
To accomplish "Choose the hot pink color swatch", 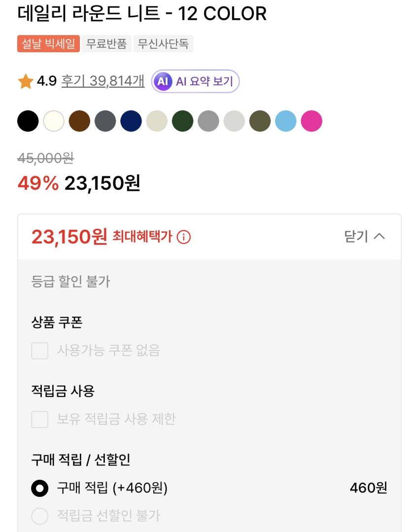I will pyautogui.click(x=312, y=121).
